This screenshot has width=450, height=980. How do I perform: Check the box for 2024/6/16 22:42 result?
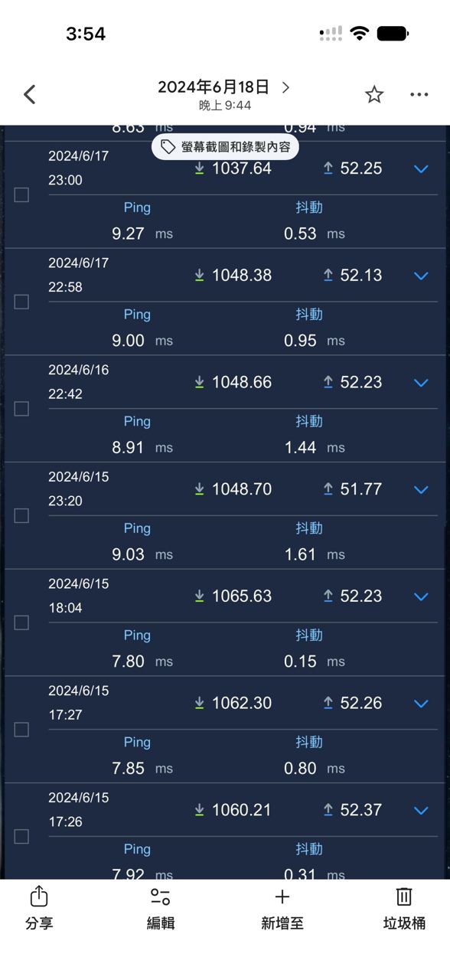click(x=21, y=409)
